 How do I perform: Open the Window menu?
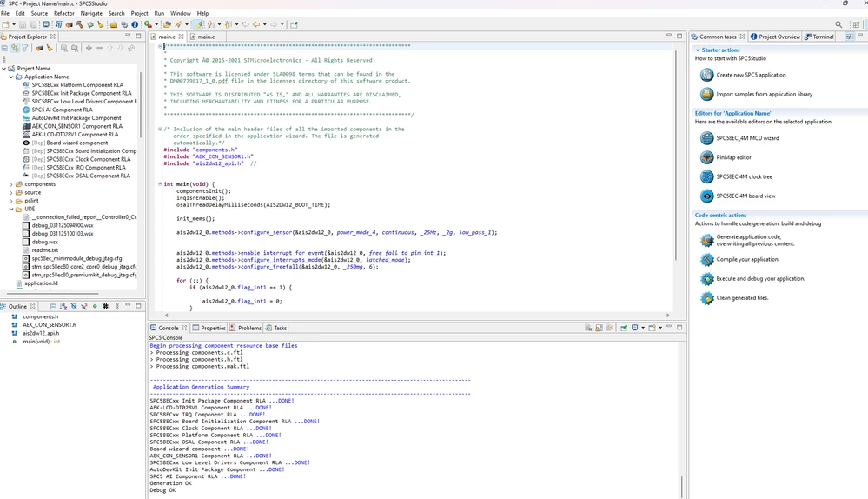tap(181, 13)
